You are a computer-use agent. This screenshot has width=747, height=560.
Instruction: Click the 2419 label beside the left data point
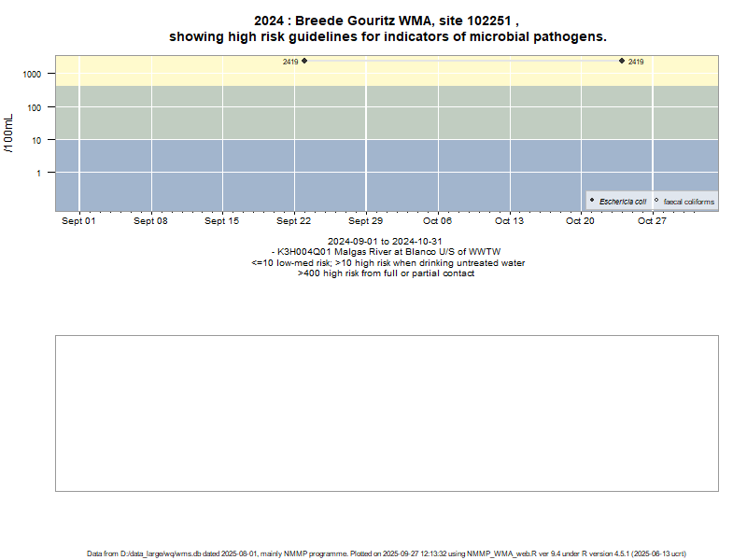click(289, 62)
